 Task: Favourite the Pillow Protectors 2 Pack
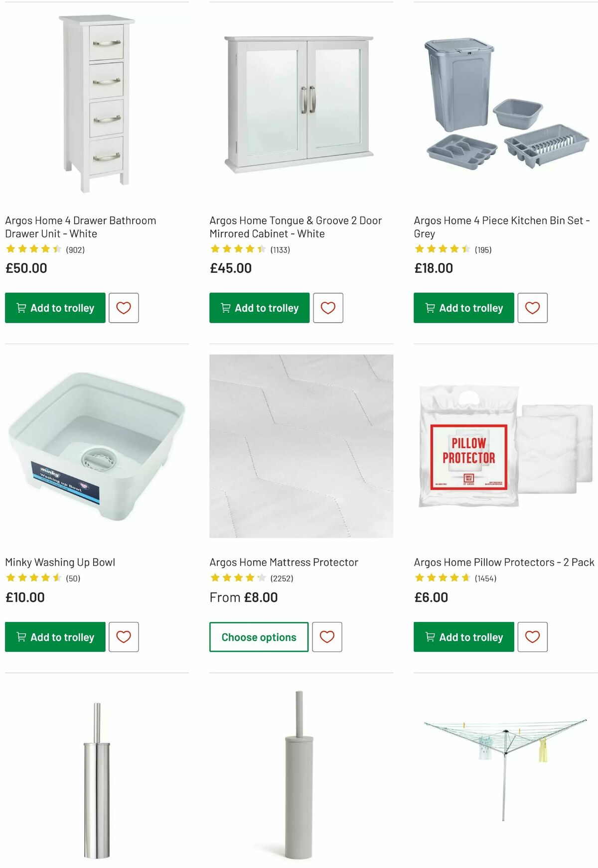533,637
